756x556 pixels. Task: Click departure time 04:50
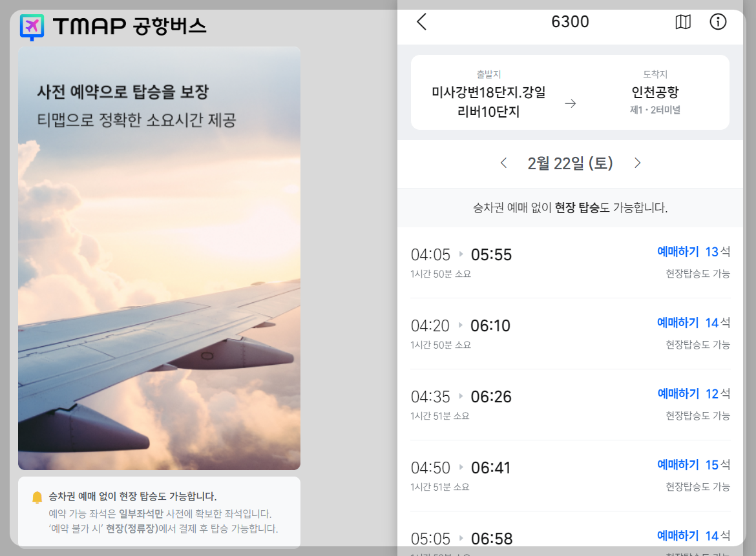pyautogui.click(x=430, y=468)
